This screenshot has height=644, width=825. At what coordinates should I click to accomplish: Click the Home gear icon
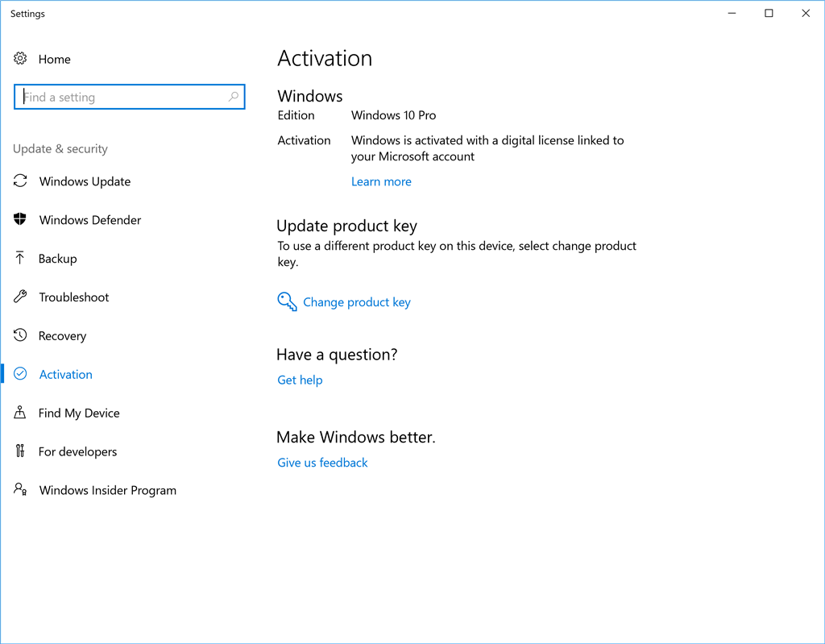click(20, 59)
